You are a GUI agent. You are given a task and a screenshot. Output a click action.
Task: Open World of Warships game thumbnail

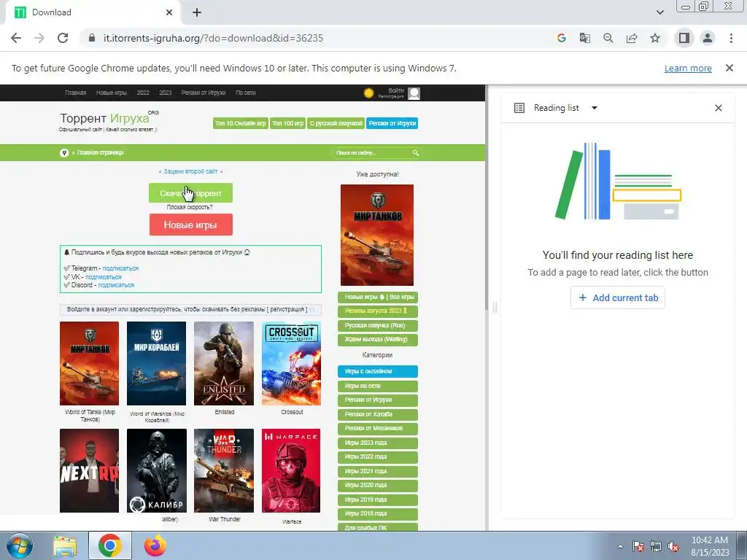156,363
